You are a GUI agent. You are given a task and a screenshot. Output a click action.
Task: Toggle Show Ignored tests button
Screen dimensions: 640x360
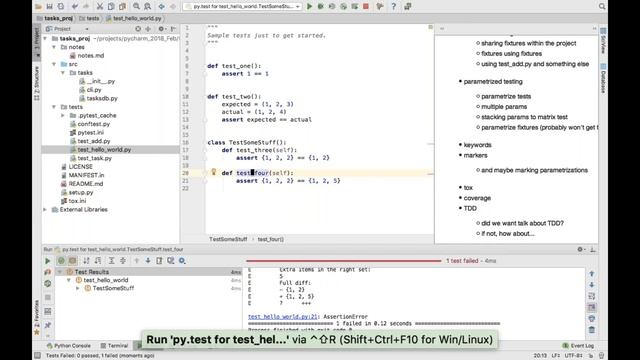click(x=73, y=261)
